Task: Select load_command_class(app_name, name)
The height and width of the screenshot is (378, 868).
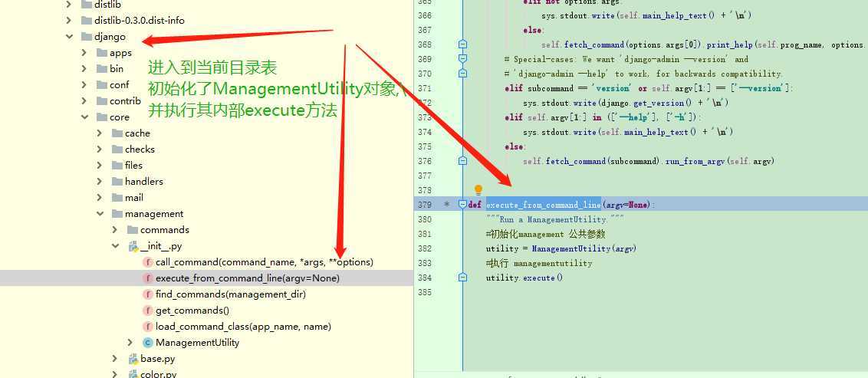Action: [244, 326]
